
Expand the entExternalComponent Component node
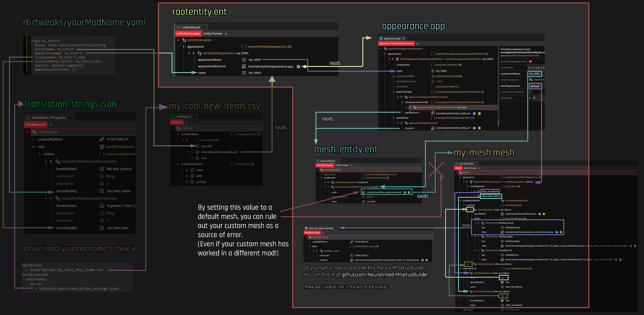(x=325, y=182)
